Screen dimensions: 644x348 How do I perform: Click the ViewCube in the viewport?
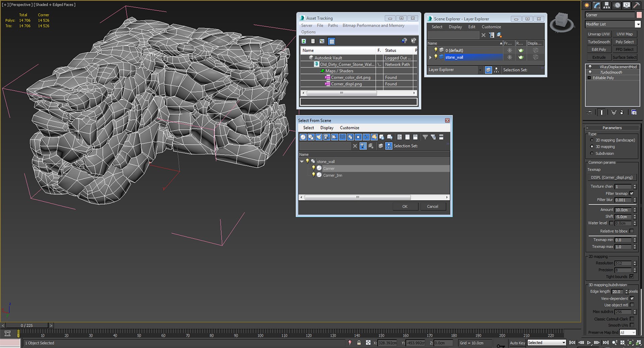[x=562, y=22]
